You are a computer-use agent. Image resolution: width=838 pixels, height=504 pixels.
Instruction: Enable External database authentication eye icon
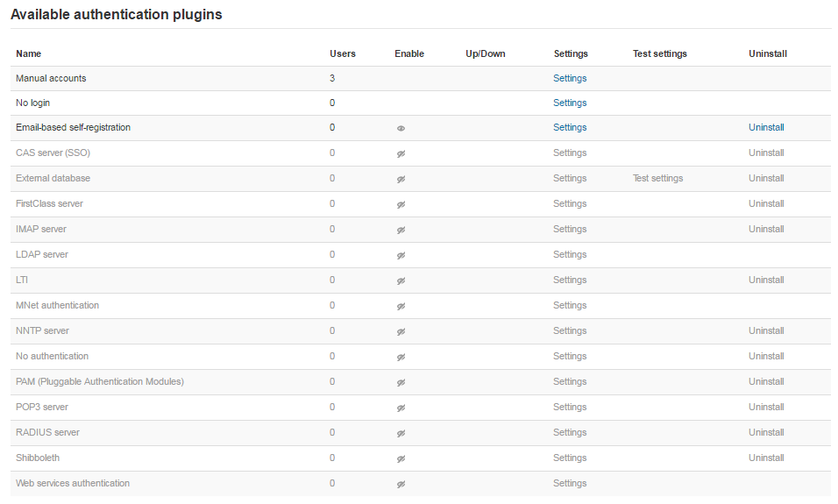tap(401, 179)
